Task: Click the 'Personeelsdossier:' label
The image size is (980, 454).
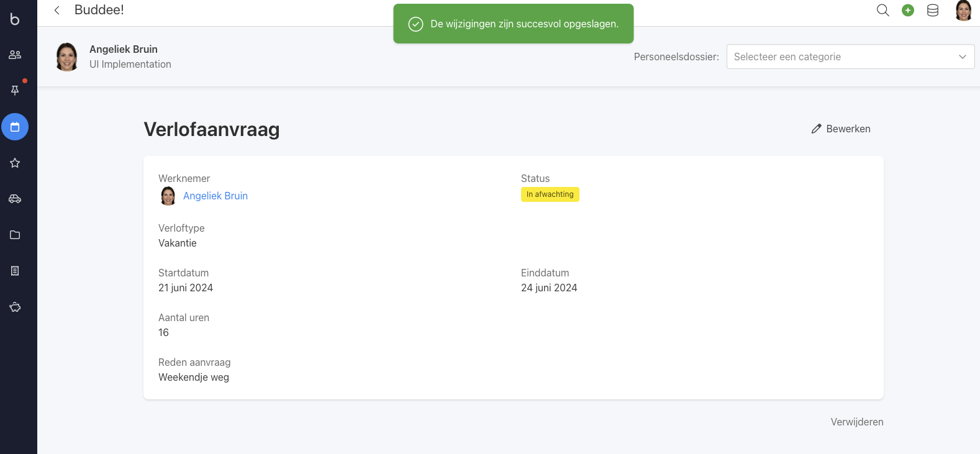Action: (676, 57)
